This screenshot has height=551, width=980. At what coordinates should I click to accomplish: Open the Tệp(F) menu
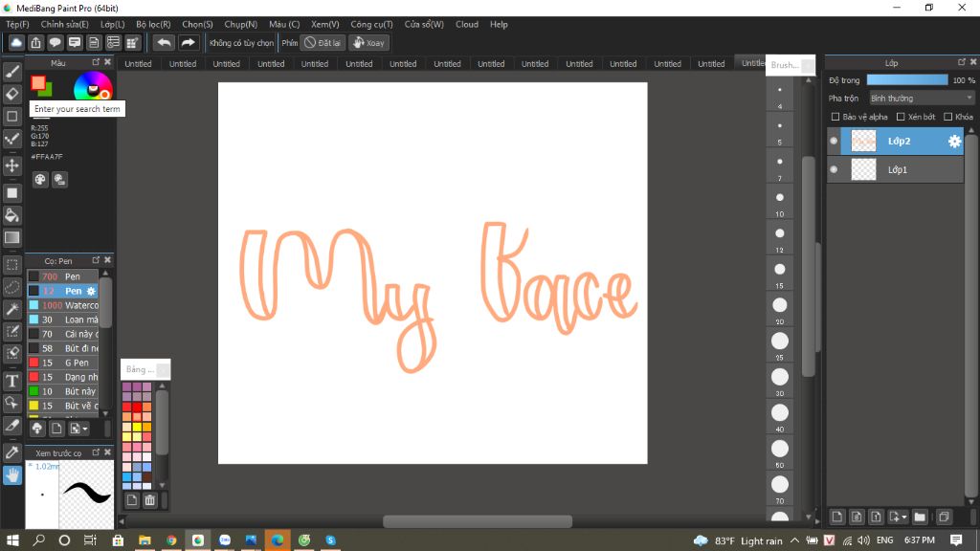(x=17, y=24)
